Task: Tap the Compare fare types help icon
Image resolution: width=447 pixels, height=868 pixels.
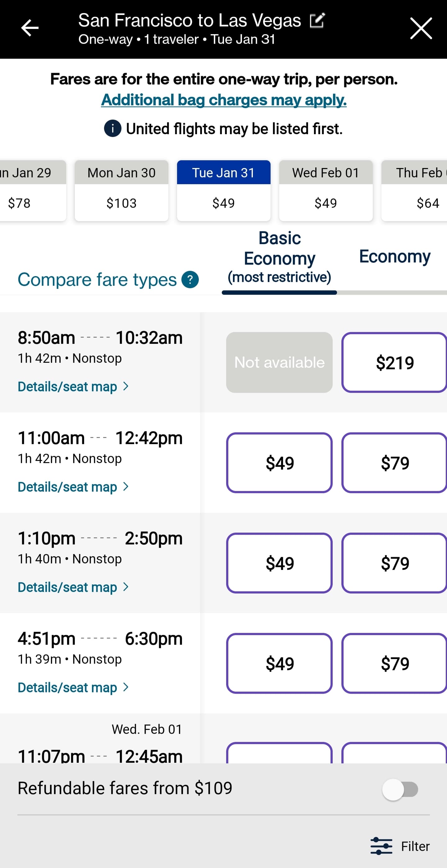Action: 190,280
